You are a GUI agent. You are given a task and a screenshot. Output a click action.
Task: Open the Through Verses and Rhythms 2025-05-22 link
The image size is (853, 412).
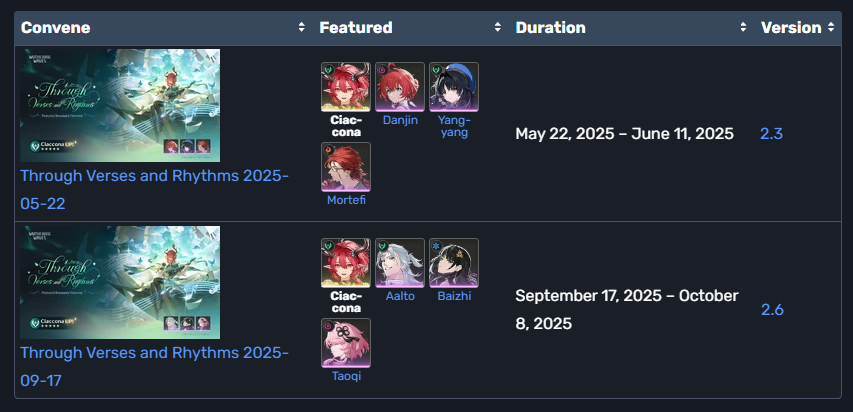tap(154, 189)
